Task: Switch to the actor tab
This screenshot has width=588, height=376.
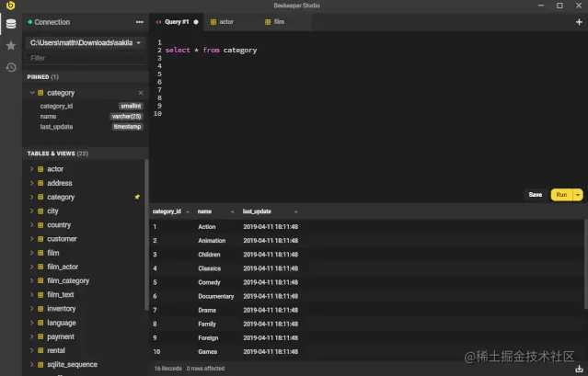Action: click(x=226, y=22)
